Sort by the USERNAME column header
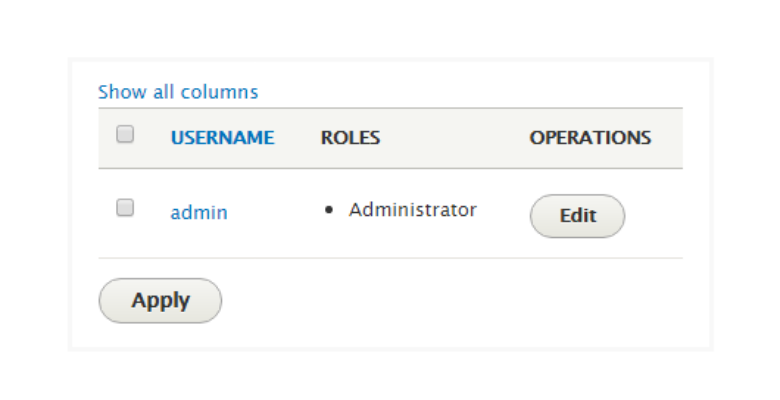This screenshot has height=400, width=780. coord(222,138)
